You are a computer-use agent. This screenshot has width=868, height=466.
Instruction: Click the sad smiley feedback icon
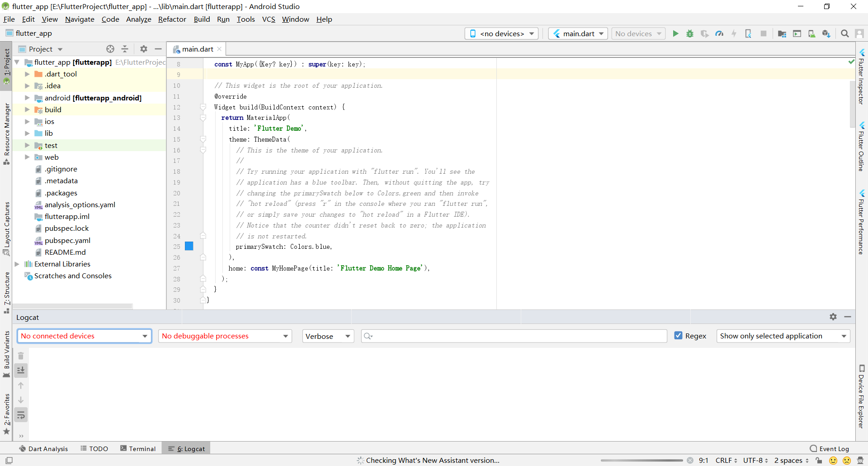click(847, 461)
